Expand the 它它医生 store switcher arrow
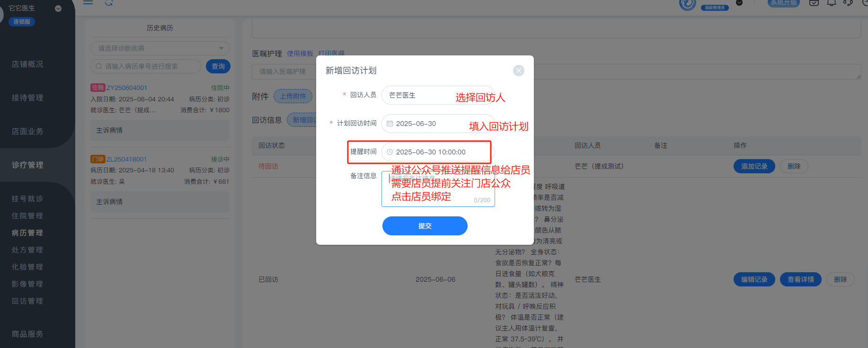 click(x=58, y=9)
